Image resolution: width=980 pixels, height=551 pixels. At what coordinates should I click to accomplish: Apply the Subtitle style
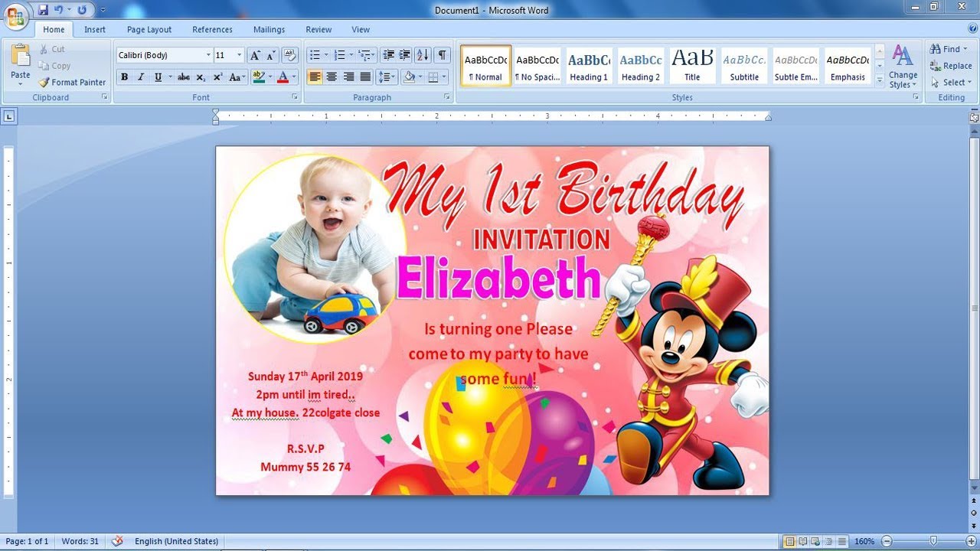pyautogui.click(x=744, y=66)
